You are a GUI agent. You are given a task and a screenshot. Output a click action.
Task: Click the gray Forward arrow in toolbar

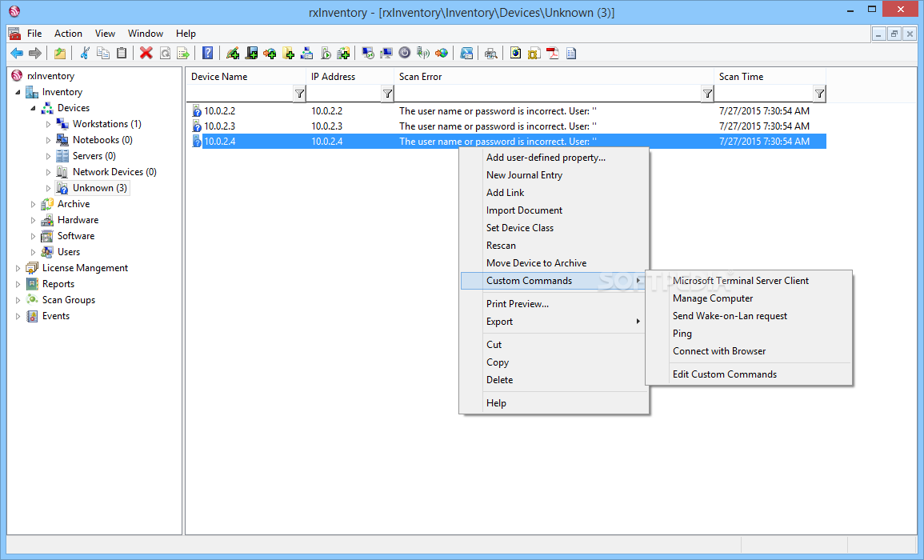pos(35,54)
